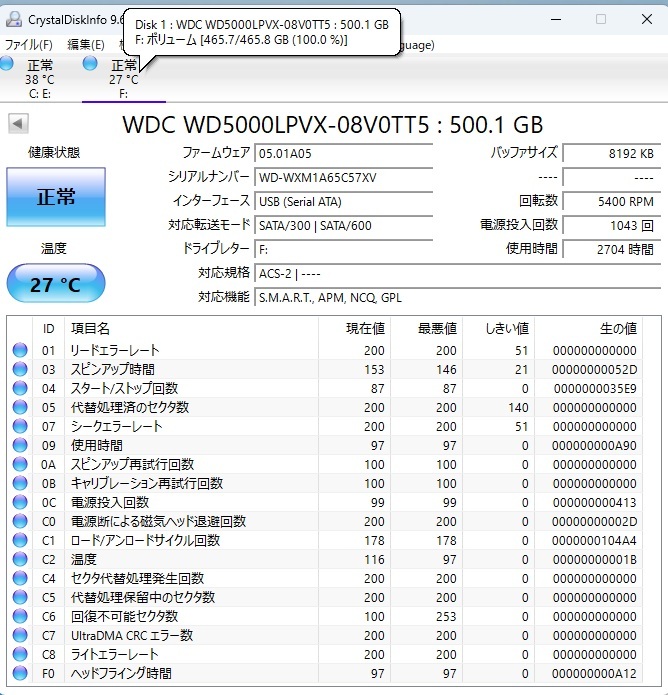
Task: Click status orb for 0C 電源投入回数
Action: 20,502
